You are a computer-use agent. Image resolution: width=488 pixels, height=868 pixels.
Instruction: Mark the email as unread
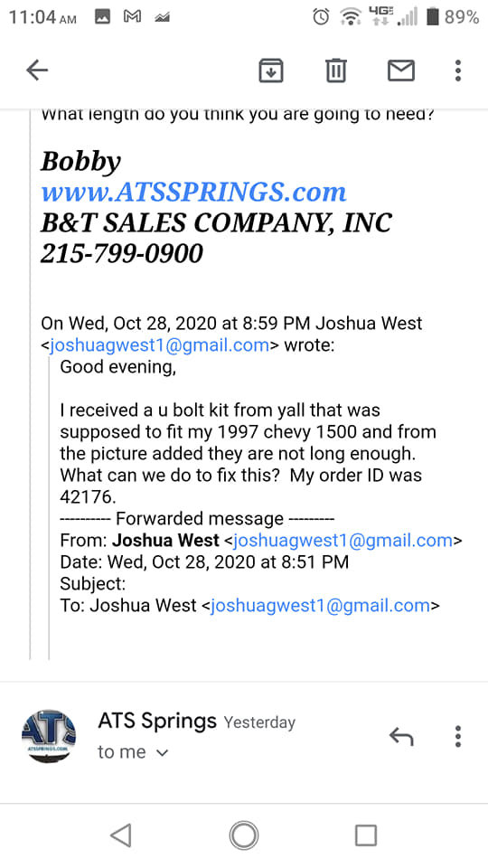[x=400, y=71]
